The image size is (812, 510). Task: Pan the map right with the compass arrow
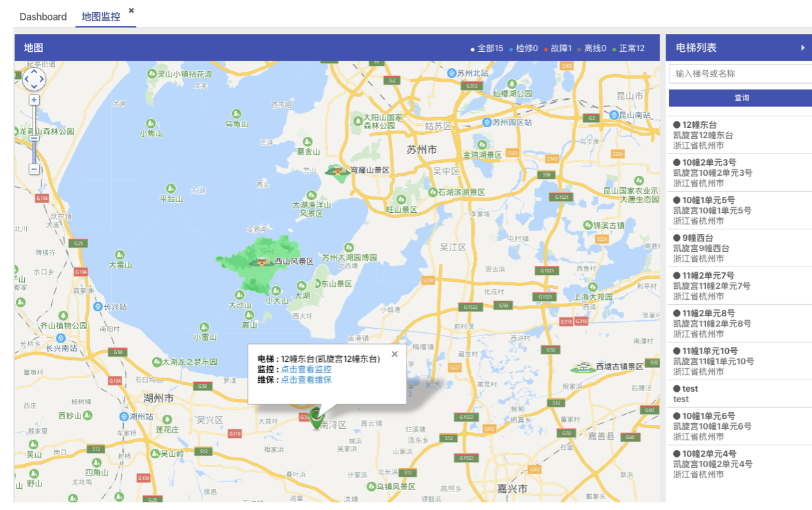(42, 79)
